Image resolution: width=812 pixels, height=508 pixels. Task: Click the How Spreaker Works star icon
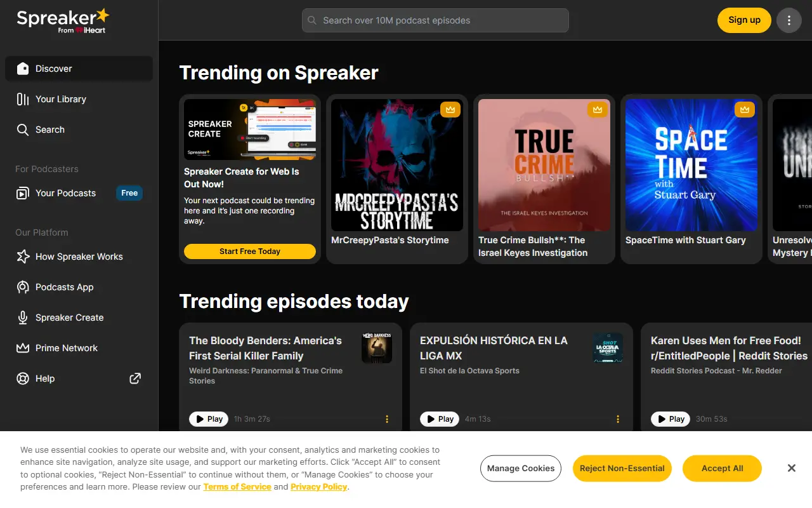[x=23, y=257]
